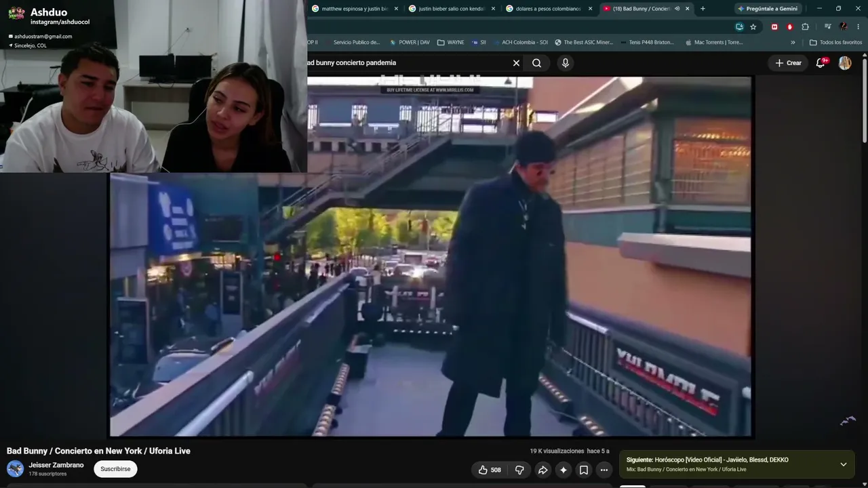Open The Best ASIC Miner bookmark
The image size is (868, 488).
(584, 42)
